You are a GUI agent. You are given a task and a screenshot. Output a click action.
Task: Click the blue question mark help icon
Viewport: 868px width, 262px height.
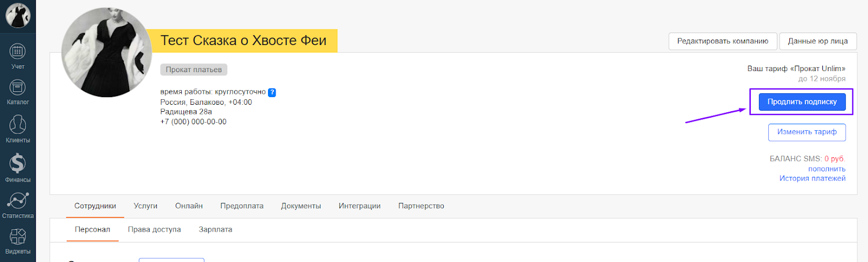tap(272, 92)
